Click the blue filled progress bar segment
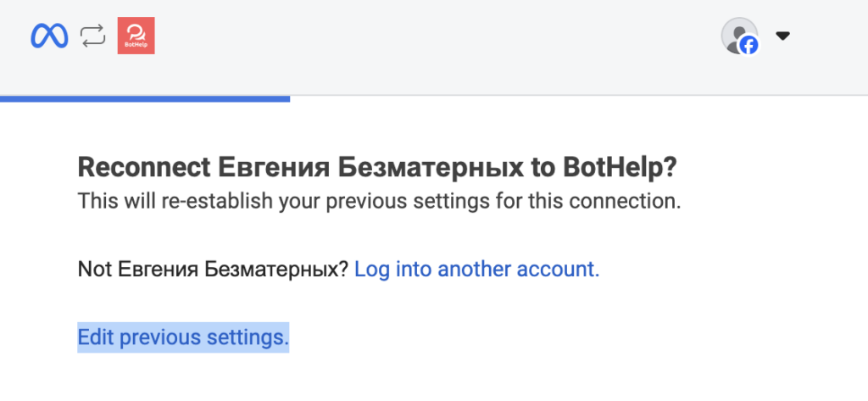Viewport: 868px width, 401px height. pos(145,98)
